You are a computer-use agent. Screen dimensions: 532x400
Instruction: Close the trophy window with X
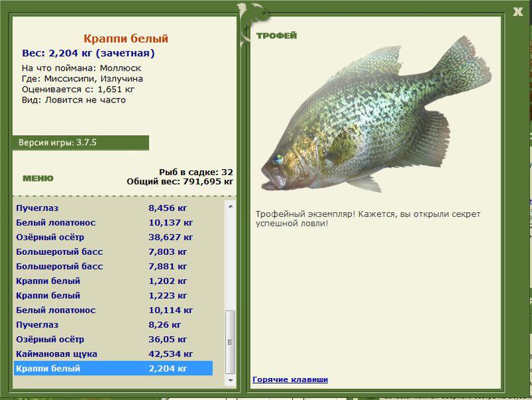click(518, 11)
